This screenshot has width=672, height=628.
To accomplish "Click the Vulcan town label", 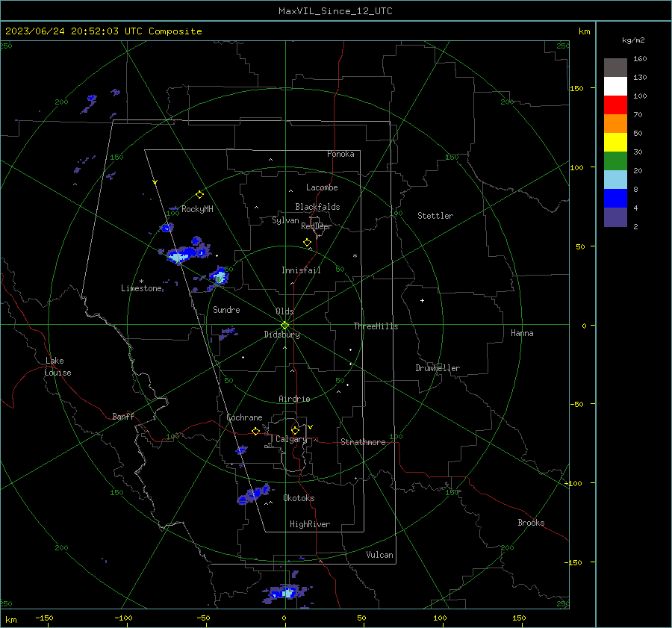I will 380,555.
